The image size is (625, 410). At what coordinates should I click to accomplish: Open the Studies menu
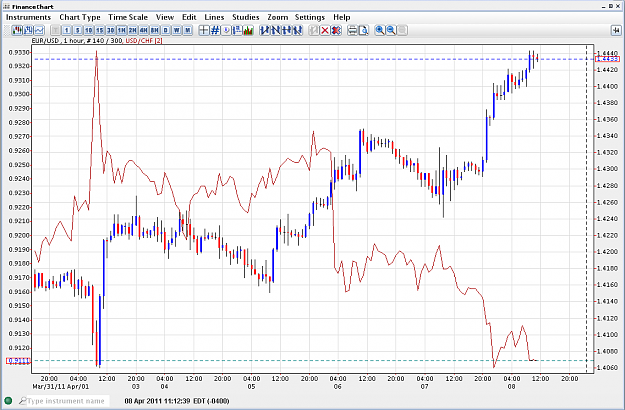pos(246,17)
